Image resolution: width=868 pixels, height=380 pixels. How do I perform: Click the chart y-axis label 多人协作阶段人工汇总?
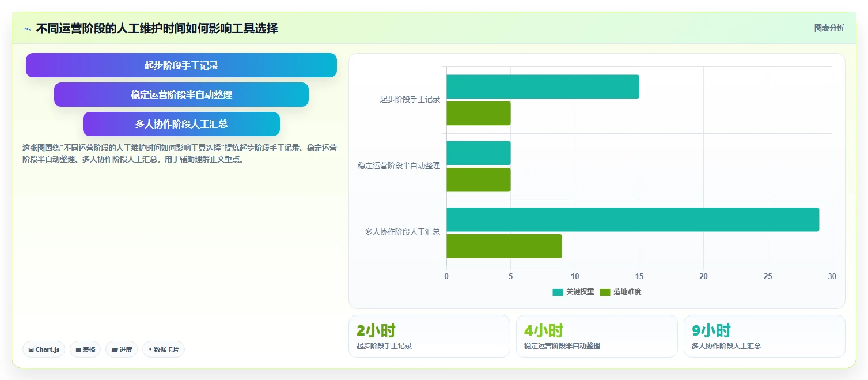403,232
